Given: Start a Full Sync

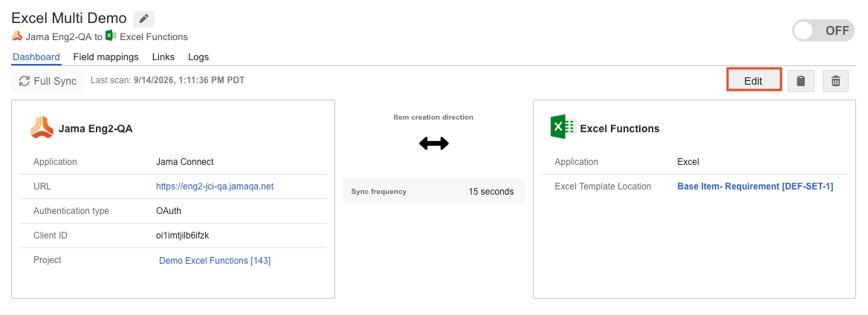Looking at the screenshot, I should (47, 81).
